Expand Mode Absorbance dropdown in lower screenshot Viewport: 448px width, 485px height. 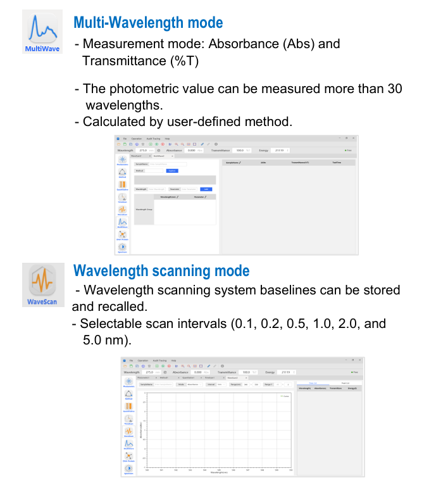(192, 384)
